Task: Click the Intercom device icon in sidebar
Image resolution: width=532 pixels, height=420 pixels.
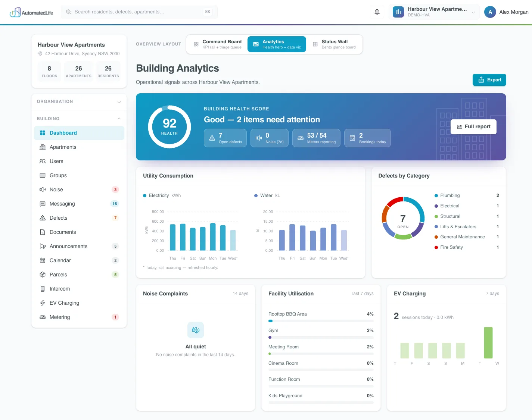Action: pyautogui.click(x=43, y=289)
